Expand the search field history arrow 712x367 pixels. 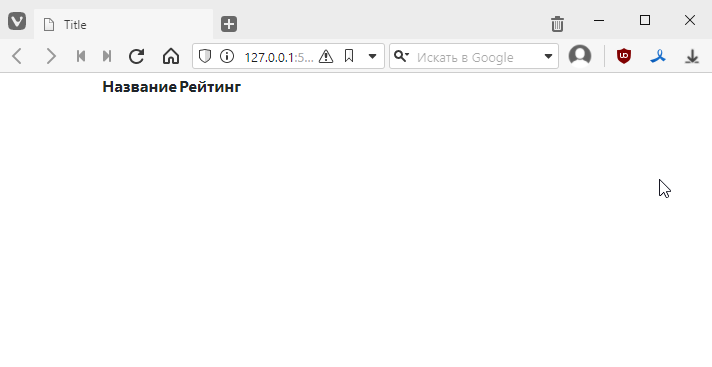[x=548, y=56]
